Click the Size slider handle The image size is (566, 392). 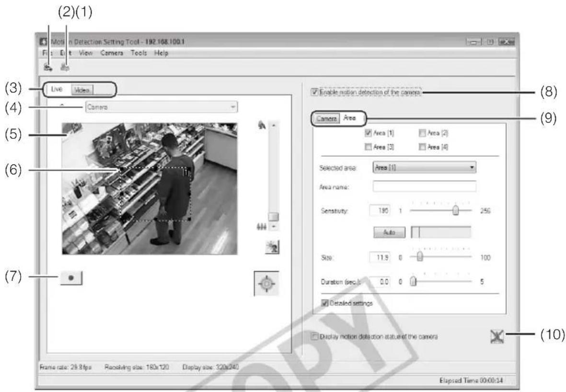point(419,257)
